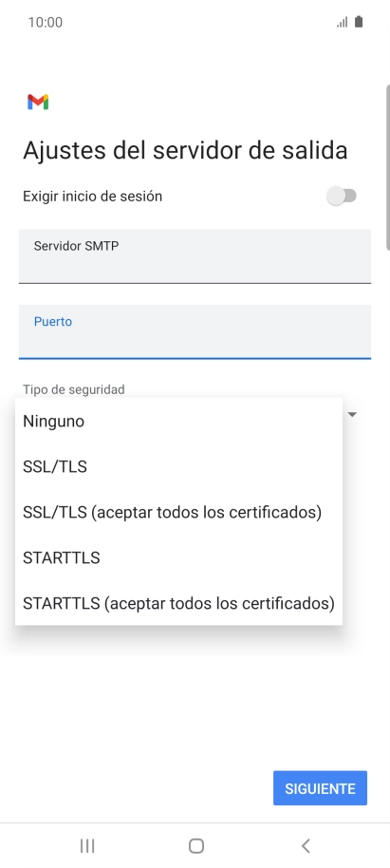This screenshot has width=390, height=868.
Task: Click the Tipo de seguridad dropdown arrow
Action: (352, 414)
